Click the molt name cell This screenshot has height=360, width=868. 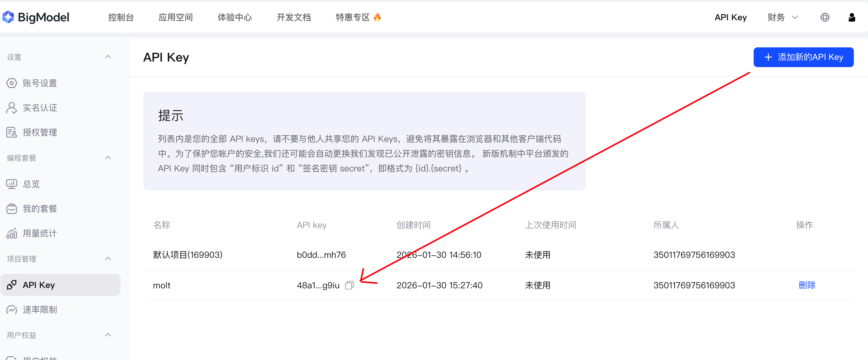coord(162,286)
